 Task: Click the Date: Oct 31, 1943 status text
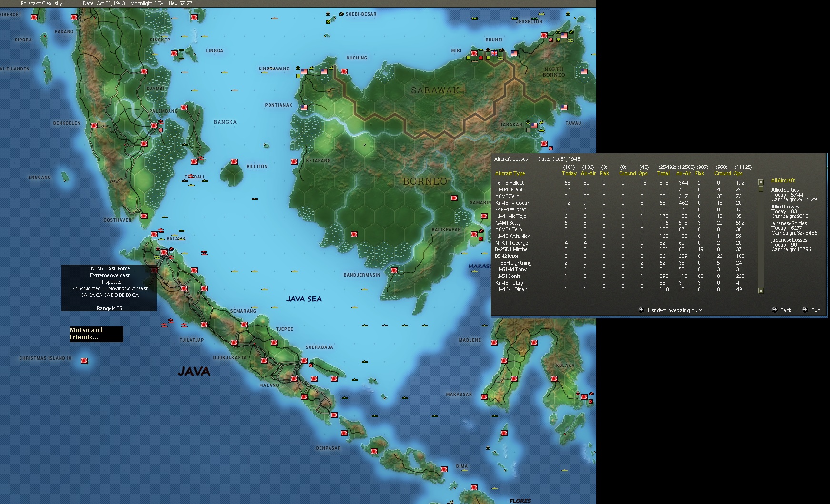[x=104, y=3]
